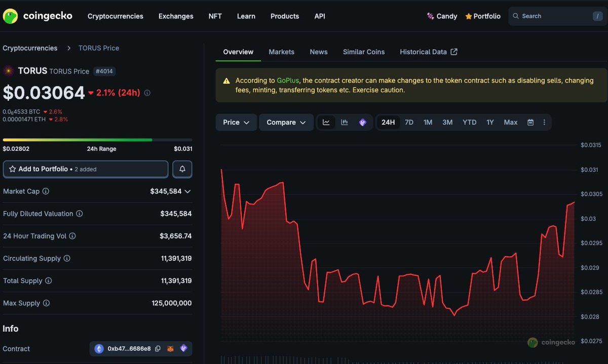Copy the contract address
Image resolution: width=608 pixels, height=364 pixels.
(158, 349)
